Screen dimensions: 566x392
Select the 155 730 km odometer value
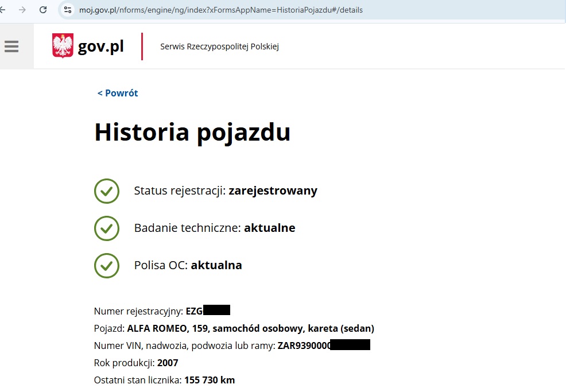point(210,380)
